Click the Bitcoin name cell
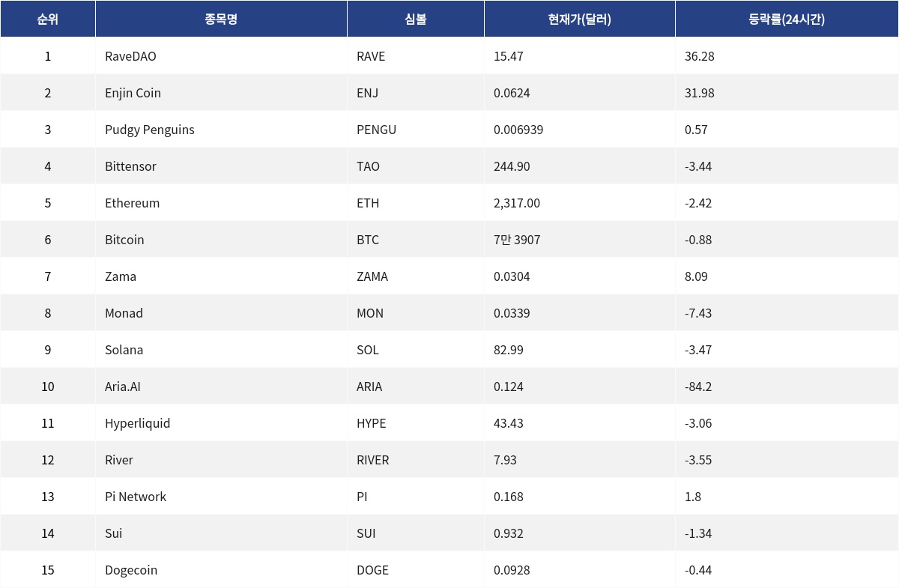899x588 pixels. pyautogui.click(x=124, y=240)
